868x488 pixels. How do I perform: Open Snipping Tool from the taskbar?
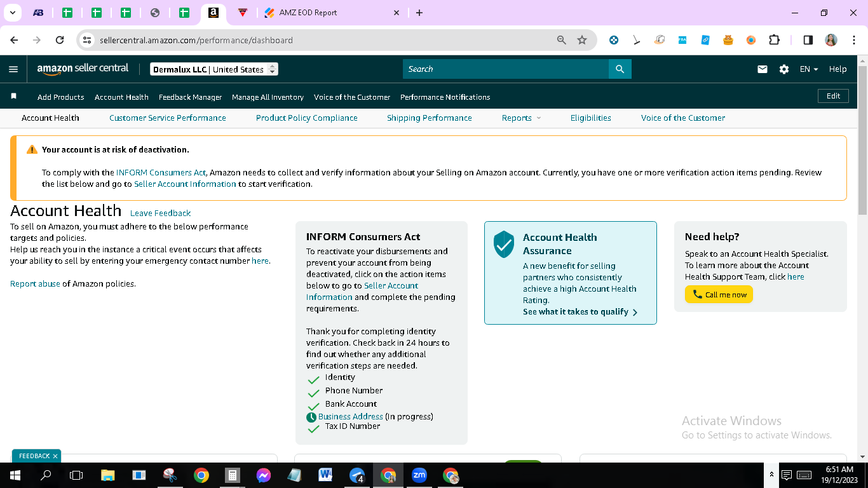point(170,475)
